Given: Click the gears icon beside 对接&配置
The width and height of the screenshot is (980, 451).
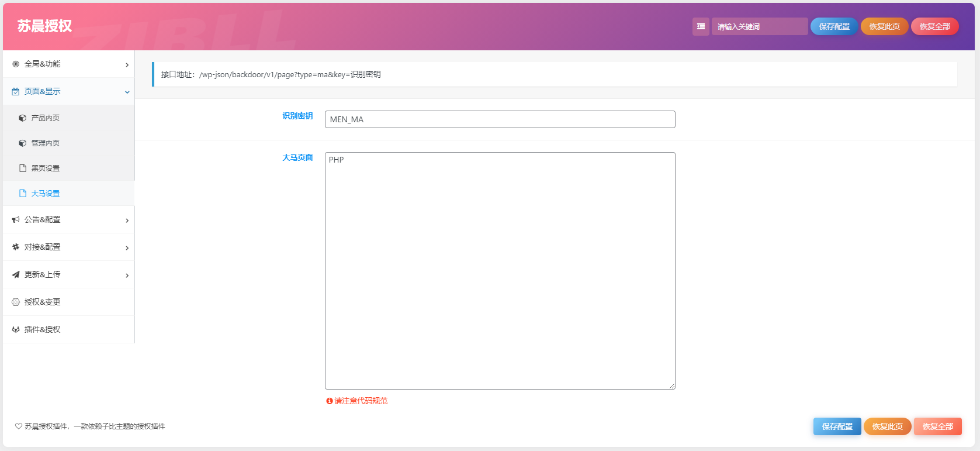Looking at the screenshot, I should pos(16,247).
